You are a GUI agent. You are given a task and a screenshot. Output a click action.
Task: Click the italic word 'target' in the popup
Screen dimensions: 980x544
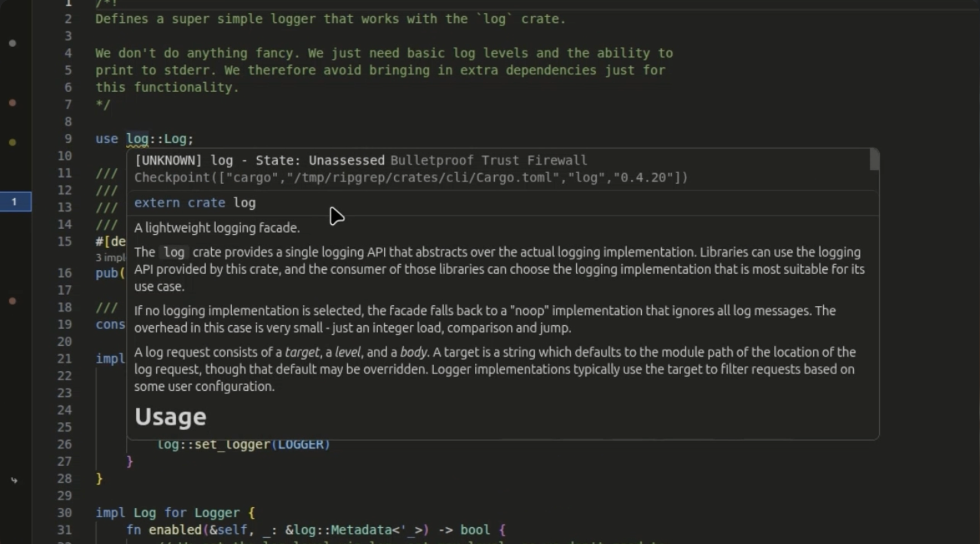[x=302, y=352]
